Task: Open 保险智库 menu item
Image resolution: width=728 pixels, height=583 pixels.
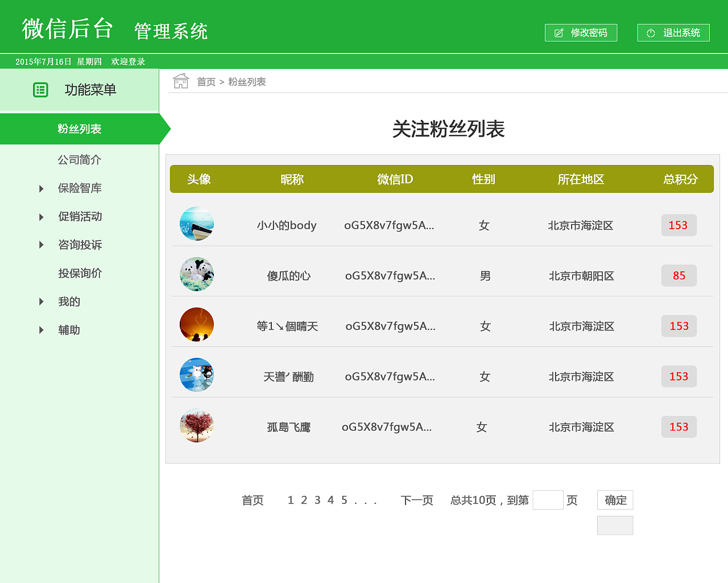Action: [80, 188]
